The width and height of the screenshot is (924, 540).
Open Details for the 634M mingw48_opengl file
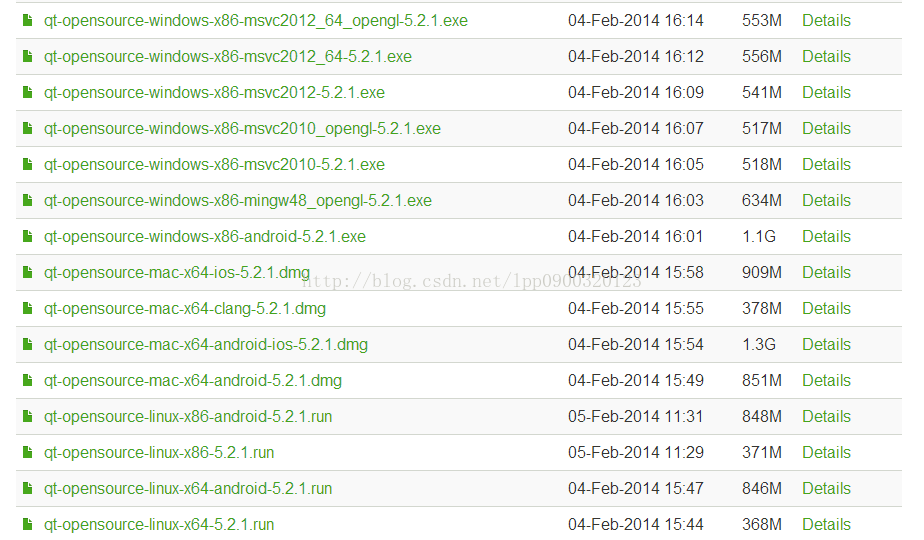point(826,200)
